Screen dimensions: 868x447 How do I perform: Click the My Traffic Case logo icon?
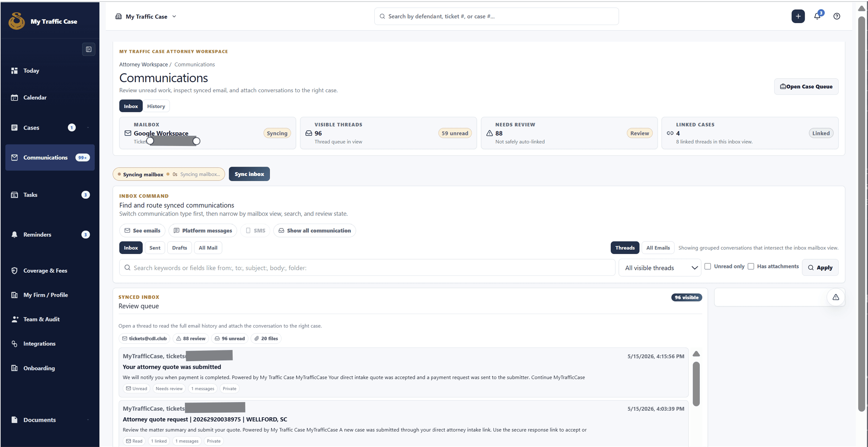[17, 21]
